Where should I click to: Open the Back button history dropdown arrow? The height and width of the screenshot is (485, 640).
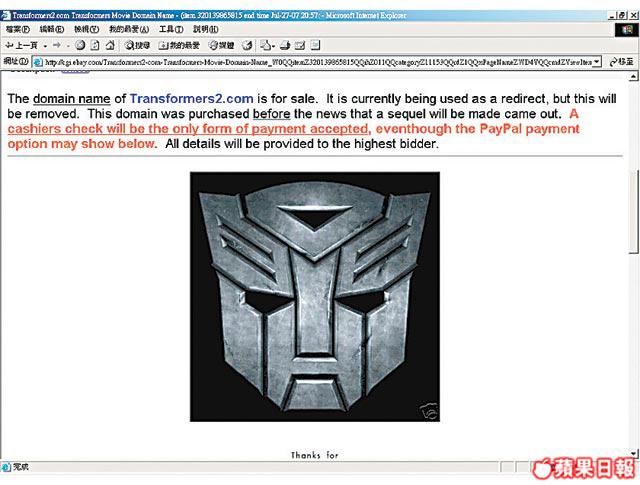(x=45, y=46)
